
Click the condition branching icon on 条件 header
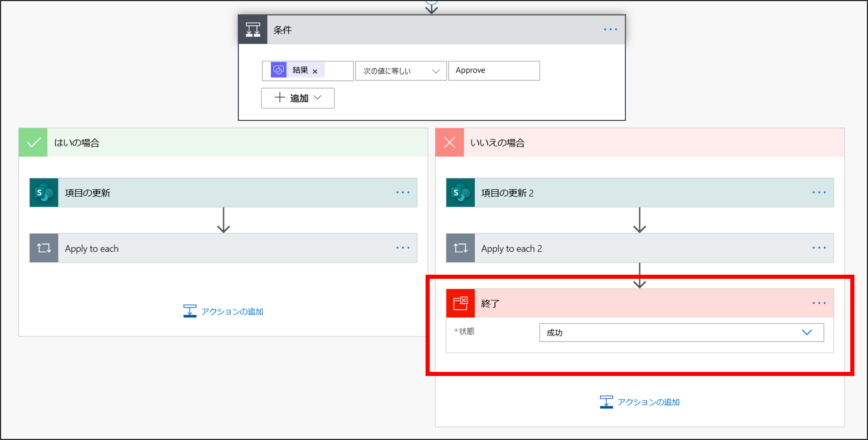(253, 29)
